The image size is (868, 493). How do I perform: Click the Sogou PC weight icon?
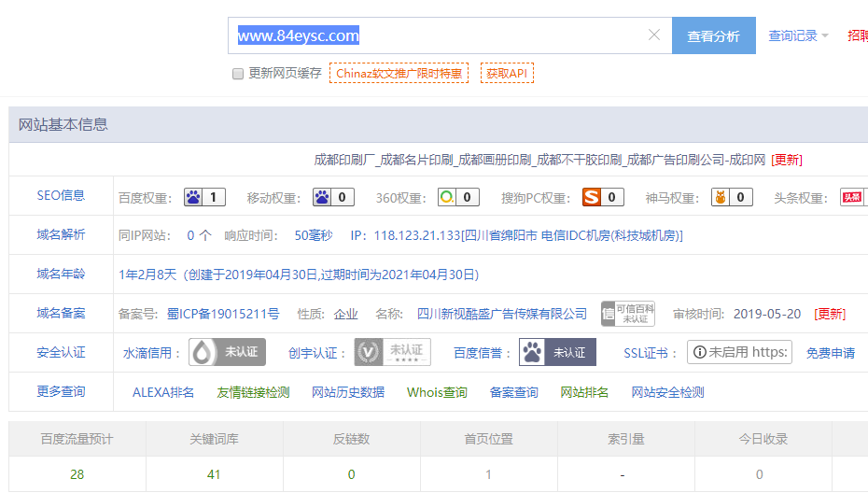point(591,197)
